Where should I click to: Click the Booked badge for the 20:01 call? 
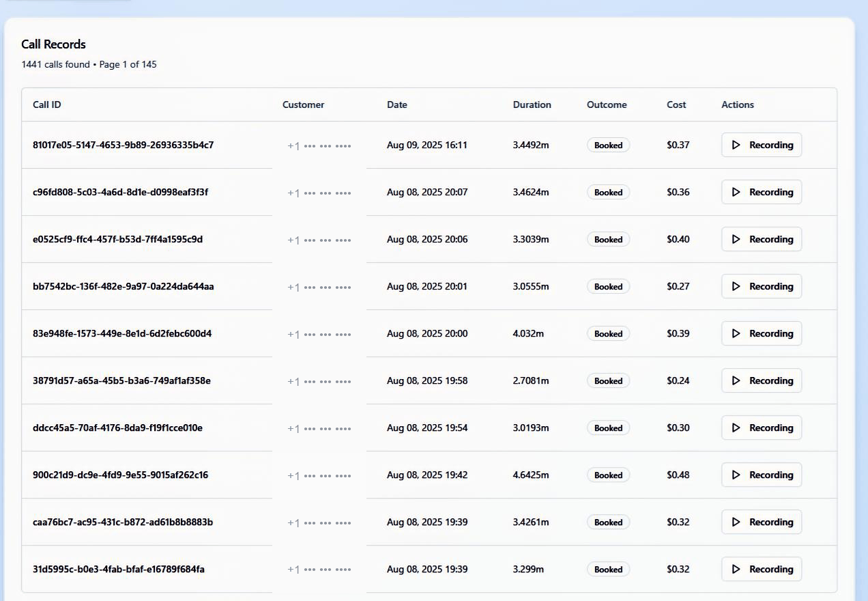click(608, 286)
